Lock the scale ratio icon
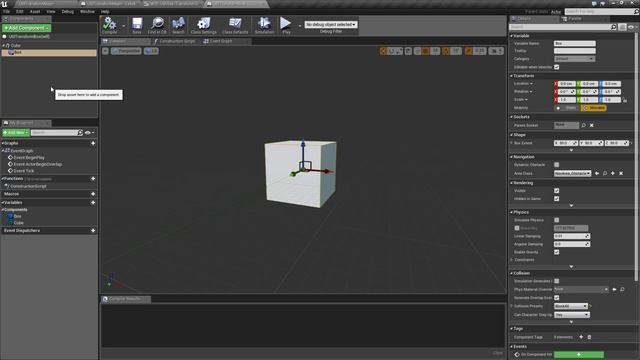This screenshot has width=640, height=360. (625, 100)
